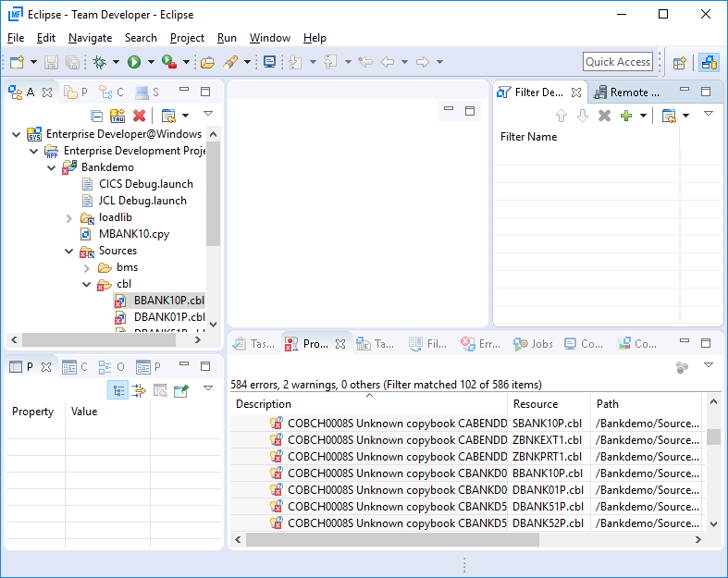Select BBANK10P.cbl in project tree
The image size is (728, 578).
168,301
